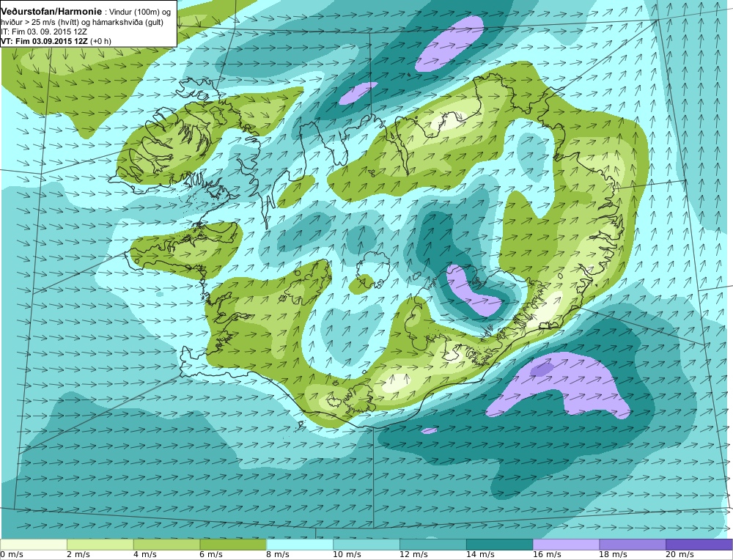
Task: Click the 20 m/s dark purple legend swatch
Action: tap(699, 545)
